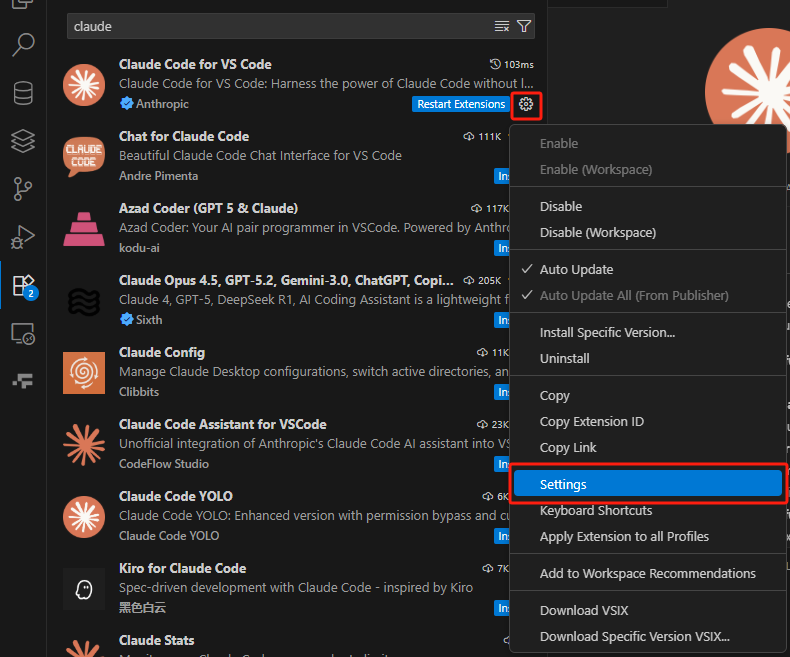
Task: Click the Claude Config spiral icon
Action: (84, 373)
